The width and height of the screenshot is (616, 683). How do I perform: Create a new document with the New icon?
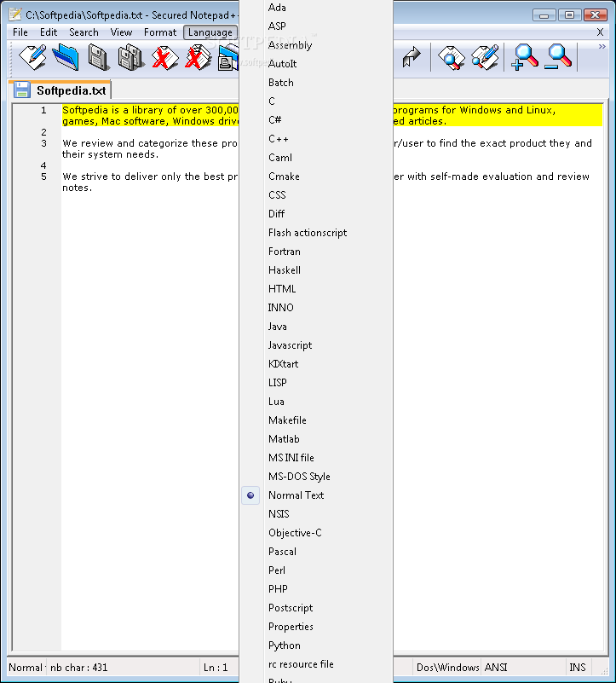click(x=33, y=57)
